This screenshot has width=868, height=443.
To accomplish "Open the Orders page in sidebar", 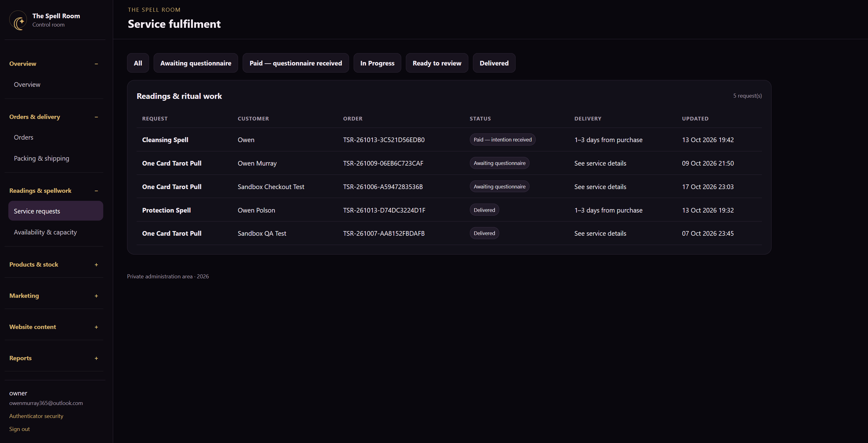I will click(x=56, y=137).
